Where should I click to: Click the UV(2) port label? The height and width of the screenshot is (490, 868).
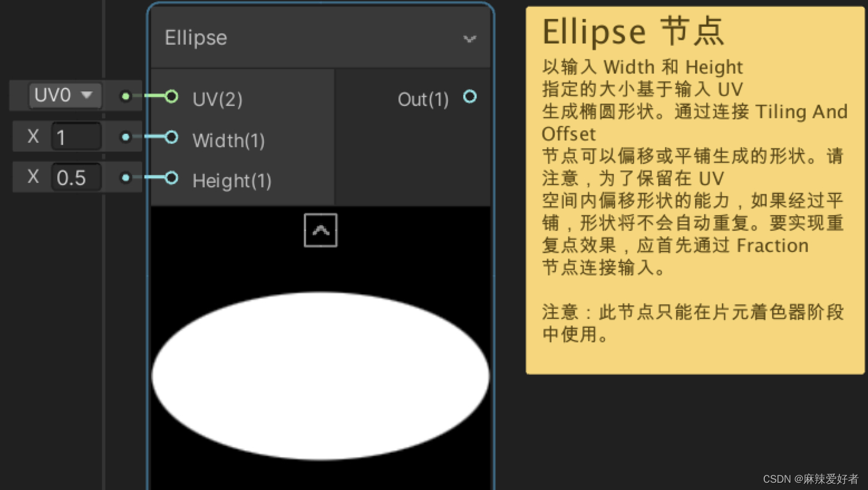[x=217, y=99]
